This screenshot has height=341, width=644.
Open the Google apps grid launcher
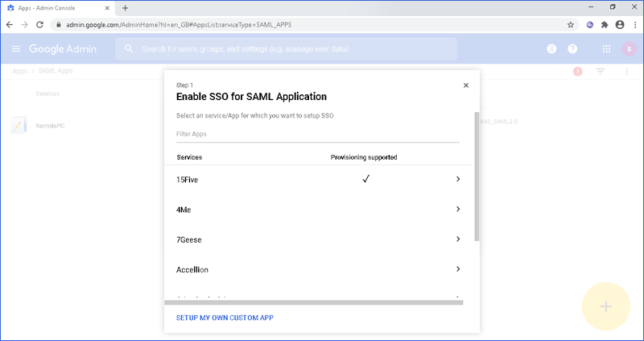pos(606,49)
